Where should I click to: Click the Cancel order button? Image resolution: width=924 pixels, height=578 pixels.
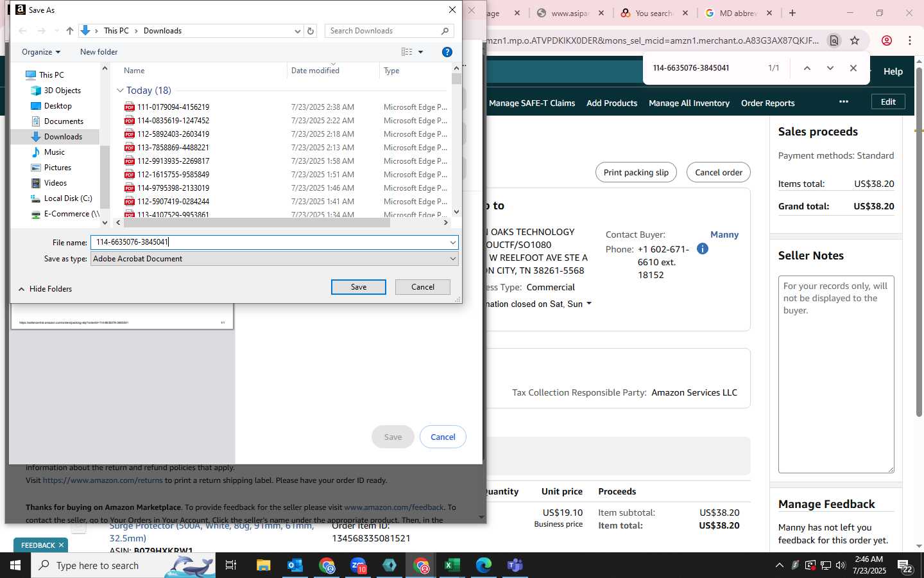coord(719,172)
